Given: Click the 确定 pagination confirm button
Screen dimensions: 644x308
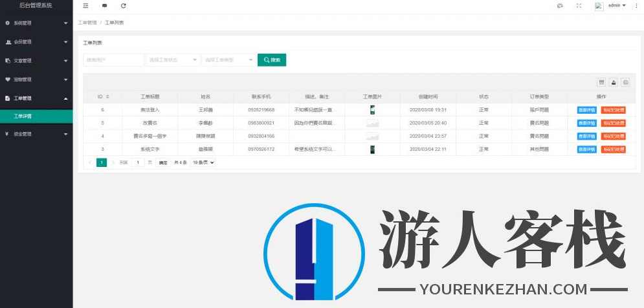Looking at the screenshot, I should pyautogui.click(x=163, y=162).
